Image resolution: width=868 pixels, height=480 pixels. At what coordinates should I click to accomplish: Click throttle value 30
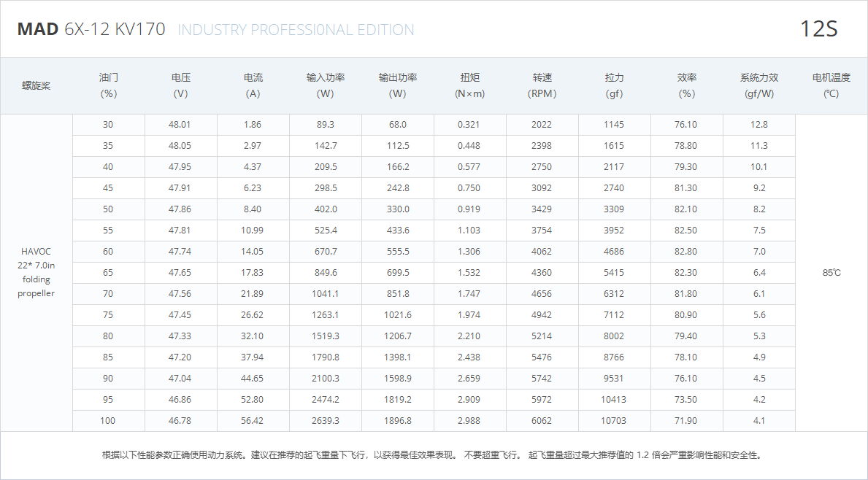pos(108,125)
